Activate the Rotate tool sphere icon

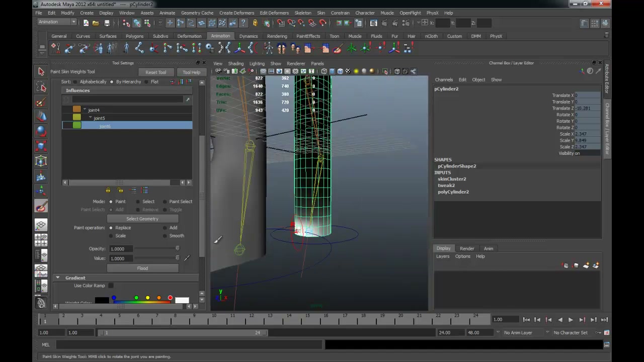[x=41, y=131]
